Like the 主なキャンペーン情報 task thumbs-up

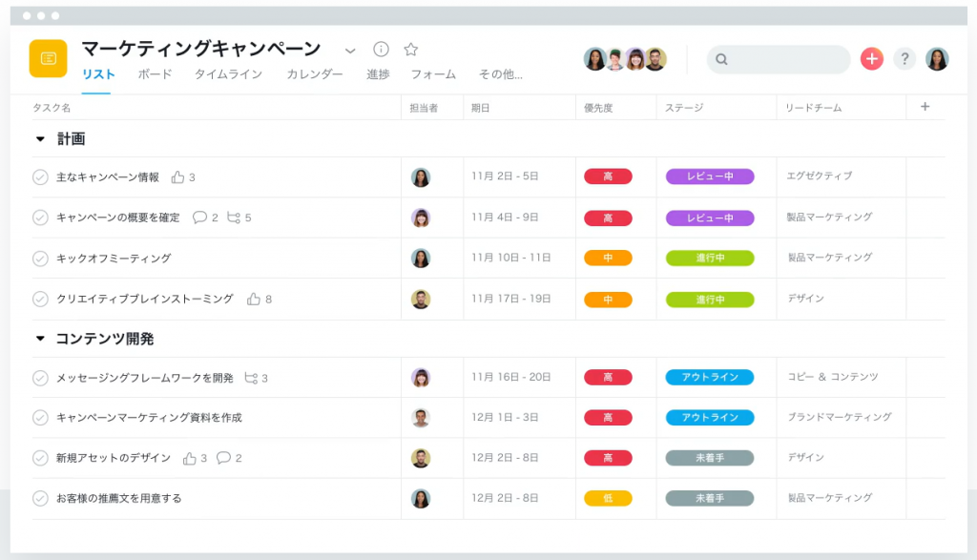(x=177, y=176)
